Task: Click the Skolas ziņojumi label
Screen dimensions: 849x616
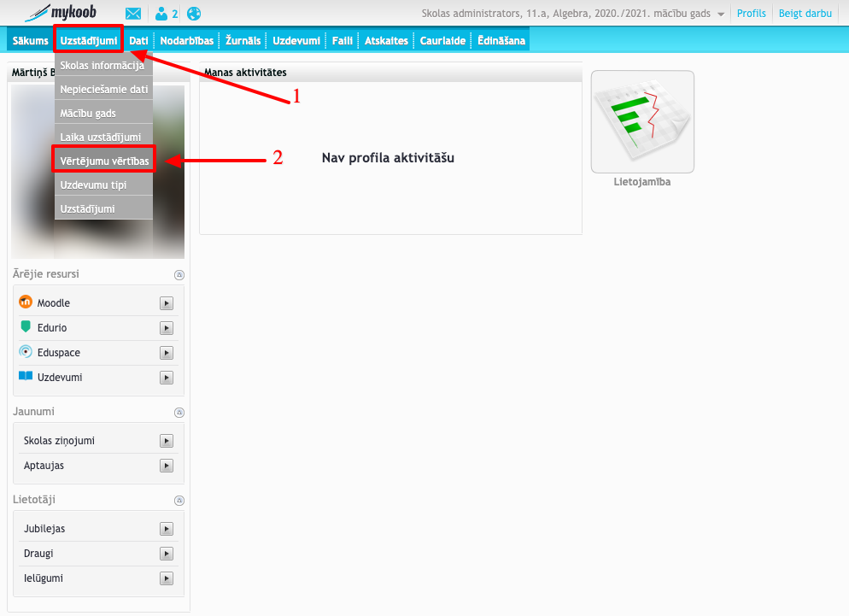Action: tap(59, 441)
